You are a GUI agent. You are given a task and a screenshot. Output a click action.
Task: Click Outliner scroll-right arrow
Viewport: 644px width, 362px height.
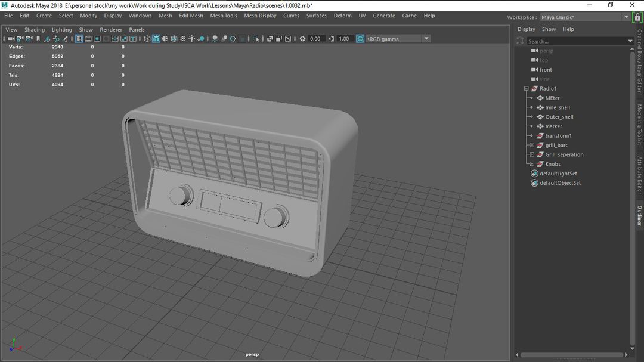[626, 355]
